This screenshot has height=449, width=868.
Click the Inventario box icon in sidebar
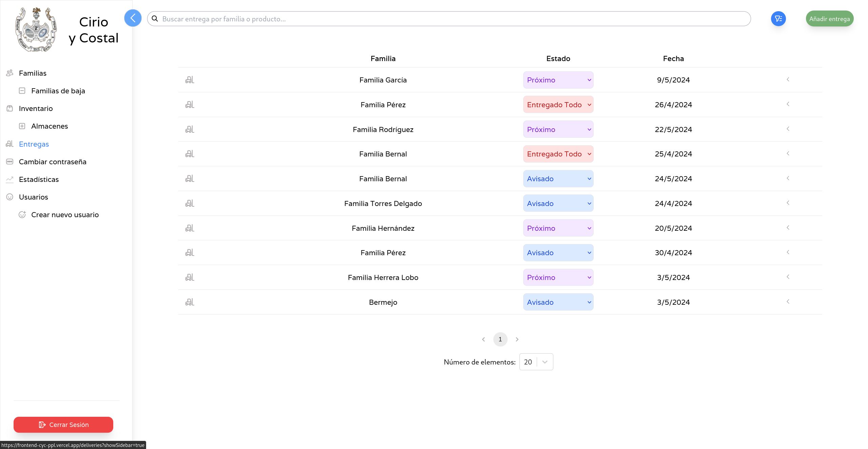[x=9, y=108]
